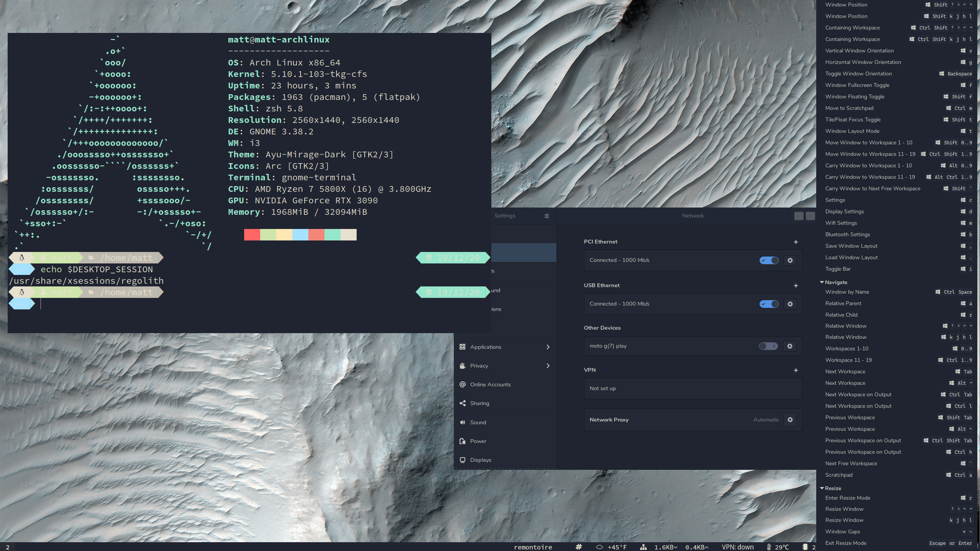The width and height of the screenshot is (980, 551).
Task: Open the Settings hamburger menu icon
Action: 546,216
